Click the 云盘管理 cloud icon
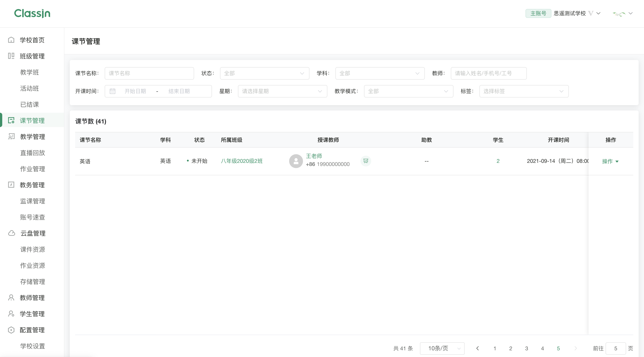 point(11,233)
